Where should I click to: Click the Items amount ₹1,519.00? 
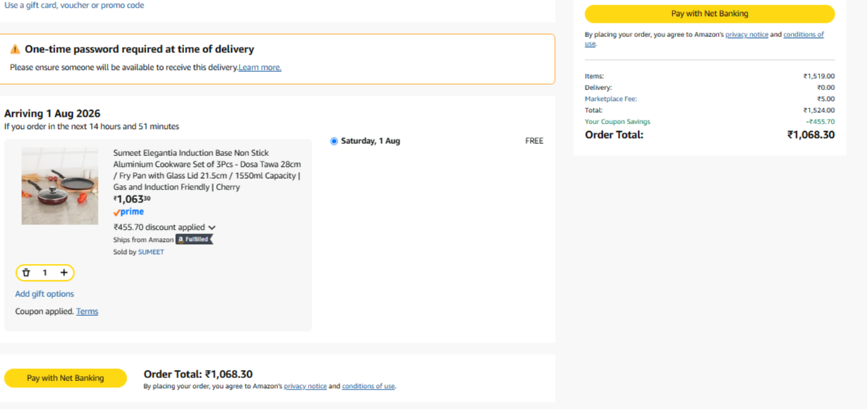[819, 77]
